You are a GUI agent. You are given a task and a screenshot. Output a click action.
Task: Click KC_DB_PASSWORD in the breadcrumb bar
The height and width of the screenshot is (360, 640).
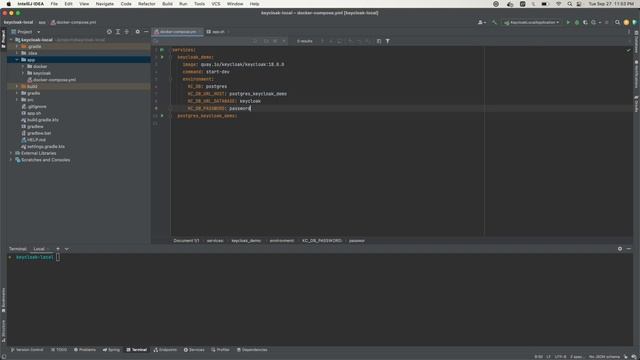click(322, 240)
